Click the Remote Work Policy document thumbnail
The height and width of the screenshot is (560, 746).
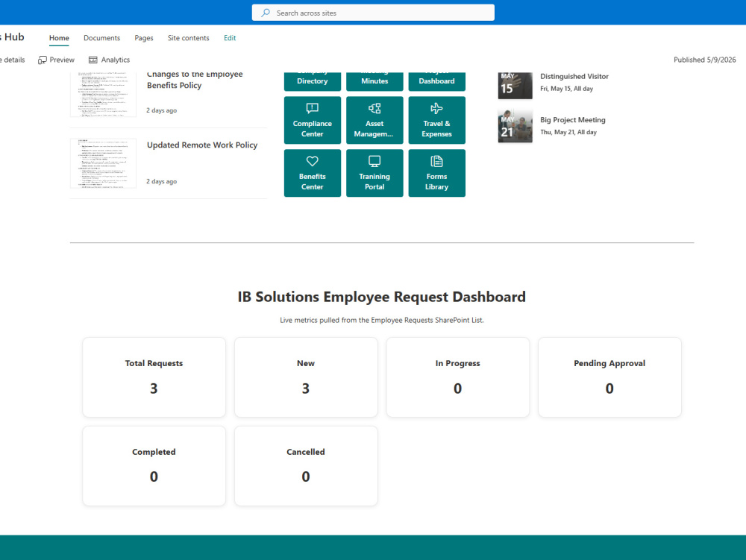[x=103, y=163]
